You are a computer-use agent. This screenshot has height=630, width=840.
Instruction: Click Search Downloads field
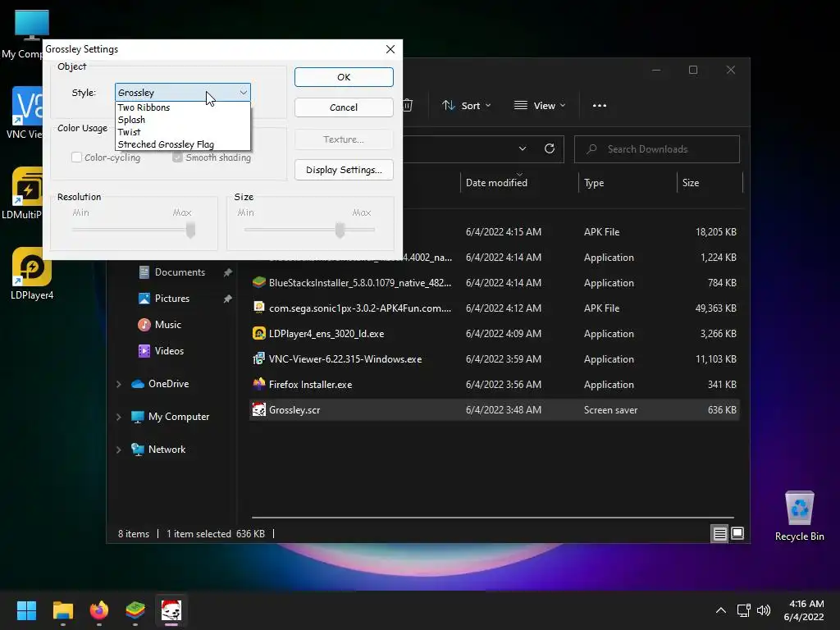(x=657, y=149)
